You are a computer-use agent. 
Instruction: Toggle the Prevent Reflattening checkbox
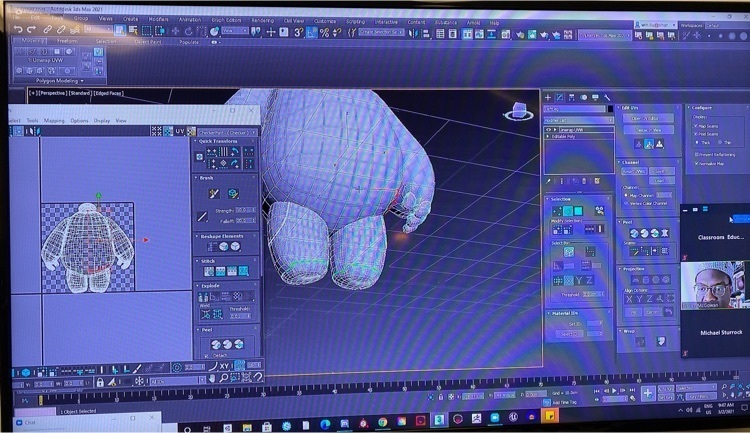point(696,155)
